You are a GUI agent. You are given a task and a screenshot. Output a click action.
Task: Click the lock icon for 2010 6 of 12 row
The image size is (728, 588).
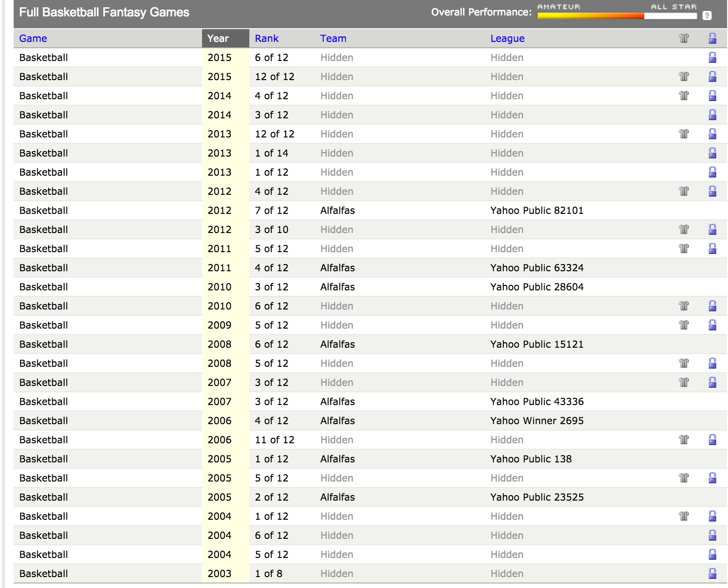(x=713, y=306)
